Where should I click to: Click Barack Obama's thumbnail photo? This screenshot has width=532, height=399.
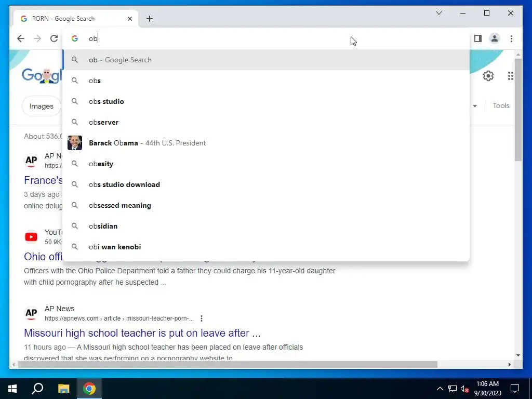tap(75, 143)
